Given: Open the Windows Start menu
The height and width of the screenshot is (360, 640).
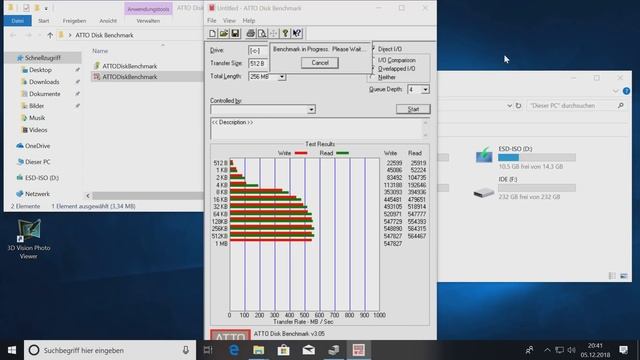Looking at the screenshot, I should coord(12,350).
